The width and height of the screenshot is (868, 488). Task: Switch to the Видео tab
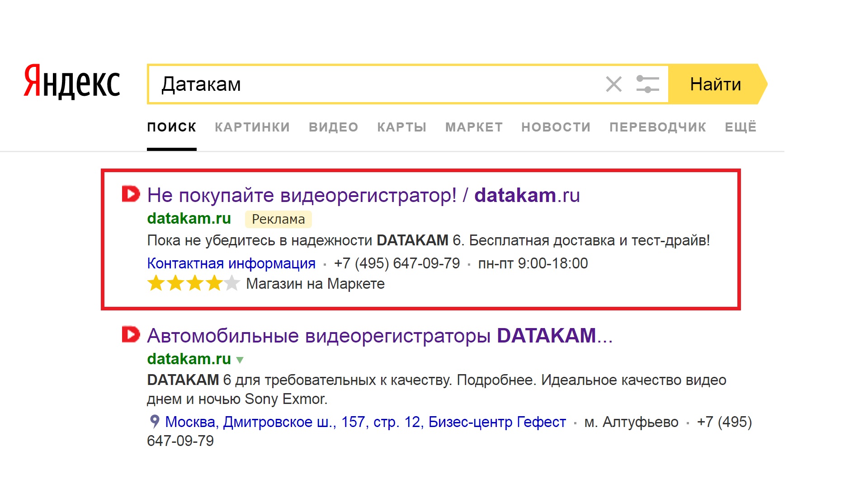point(333,127)
